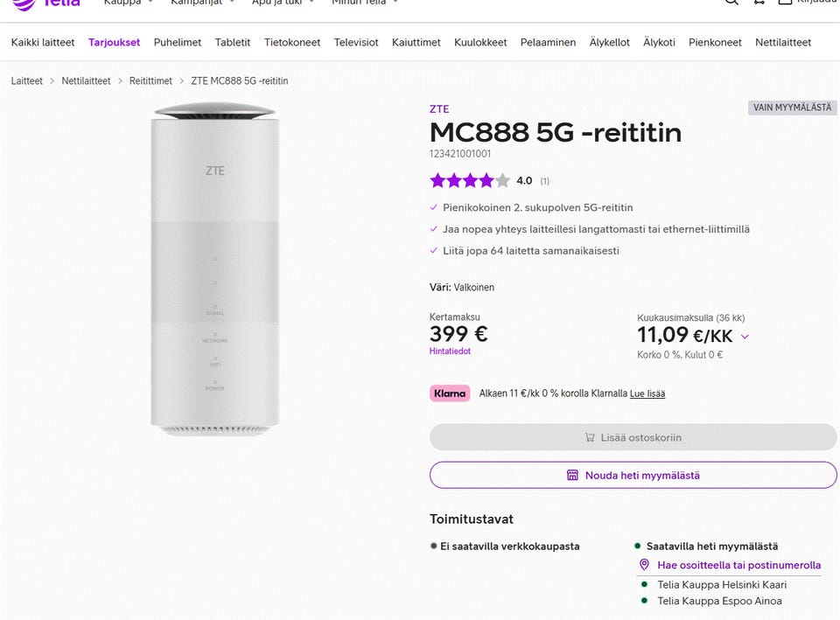
Task: Open the Puhelimet category
Action: click(x=178, y=42)
